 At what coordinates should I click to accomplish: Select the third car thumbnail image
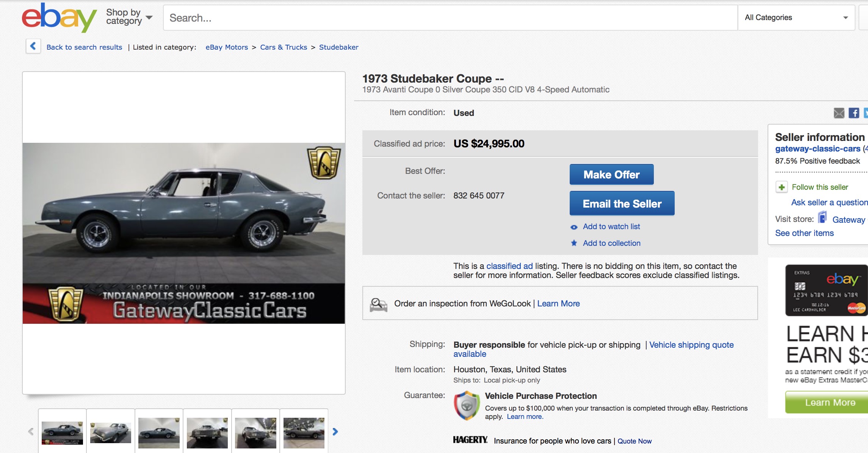point(159,433)
